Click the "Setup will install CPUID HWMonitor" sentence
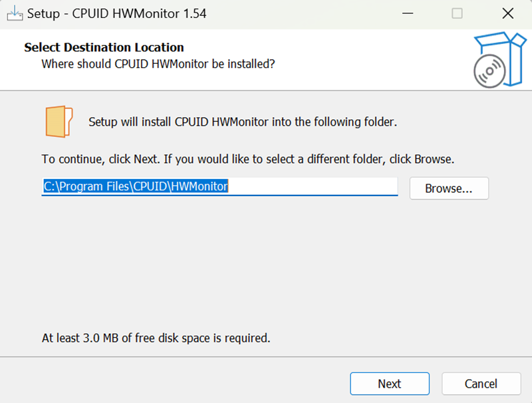532x403 pixels. (243, 122)
